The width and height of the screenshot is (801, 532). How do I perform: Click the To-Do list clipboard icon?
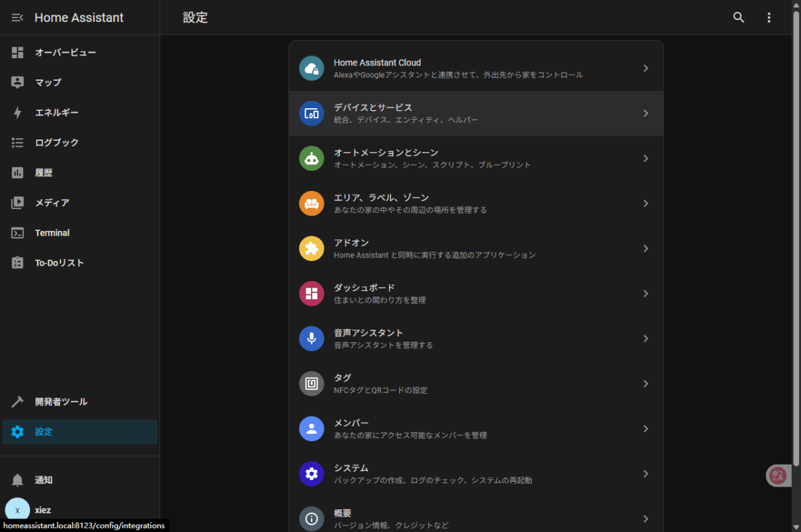(x=17, y=263)
